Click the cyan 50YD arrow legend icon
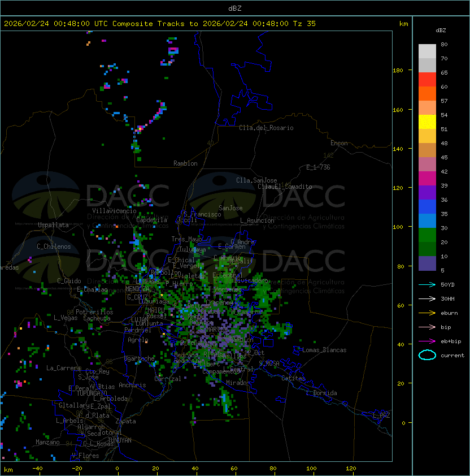 click(x=427, y=285)
